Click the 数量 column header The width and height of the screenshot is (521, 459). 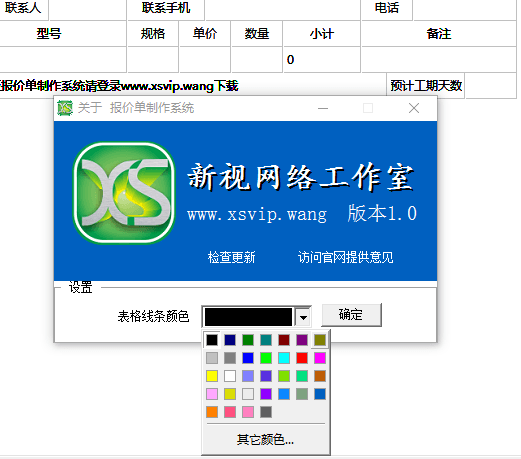(257, 34)
